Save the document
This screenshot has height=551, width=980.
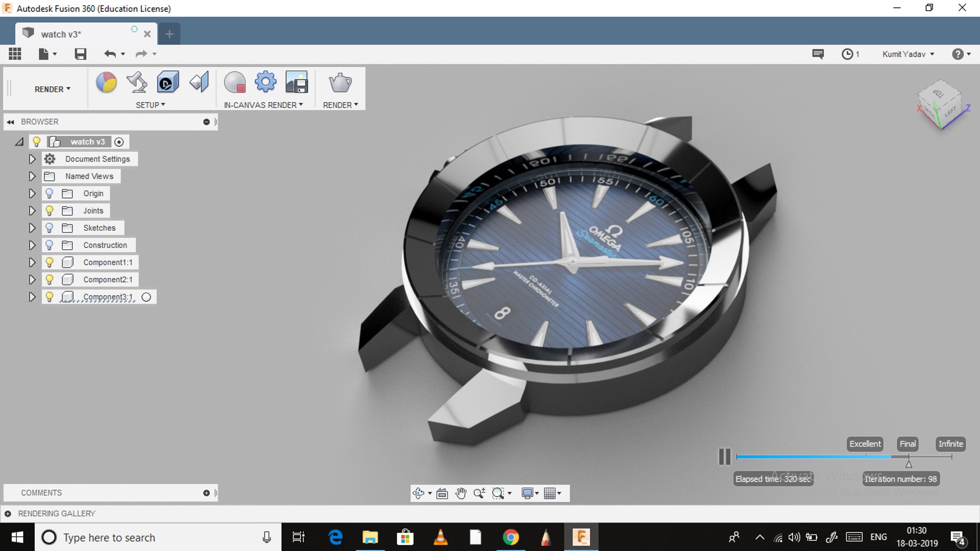[x=81, y=54]
